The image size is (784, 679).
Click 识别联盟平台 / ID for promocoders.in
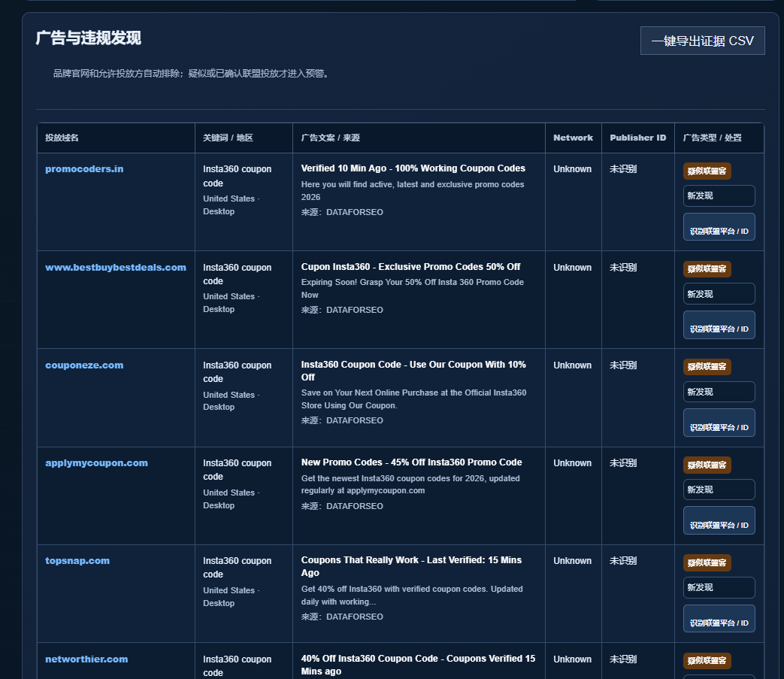click(x=719, y=227)
